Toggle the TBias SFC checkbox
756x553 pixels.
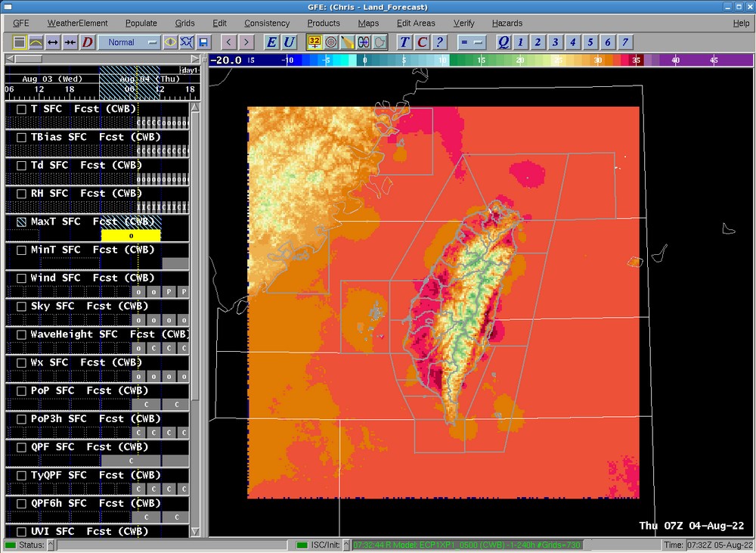[21, 138]
